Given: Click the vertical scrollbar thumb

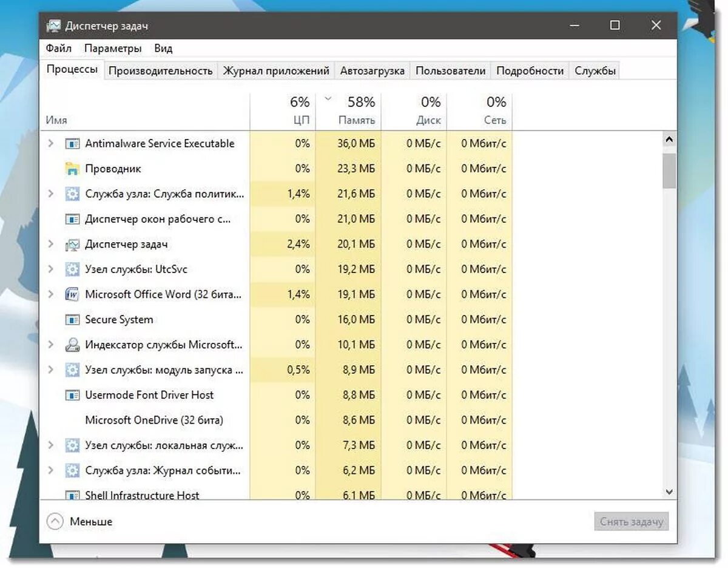Looking at the screenshot, I should pos(669,171).
